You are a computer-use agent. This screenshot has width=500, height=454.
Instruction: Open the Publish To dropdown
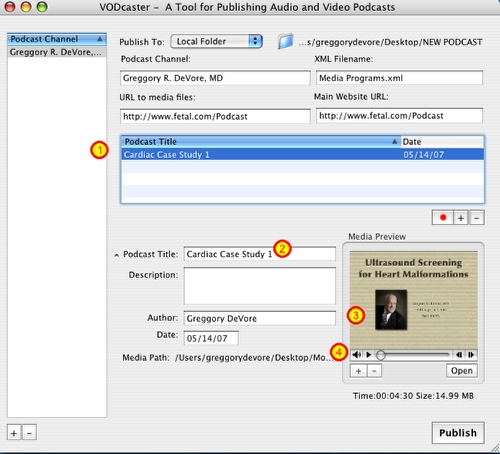(217, 41)
